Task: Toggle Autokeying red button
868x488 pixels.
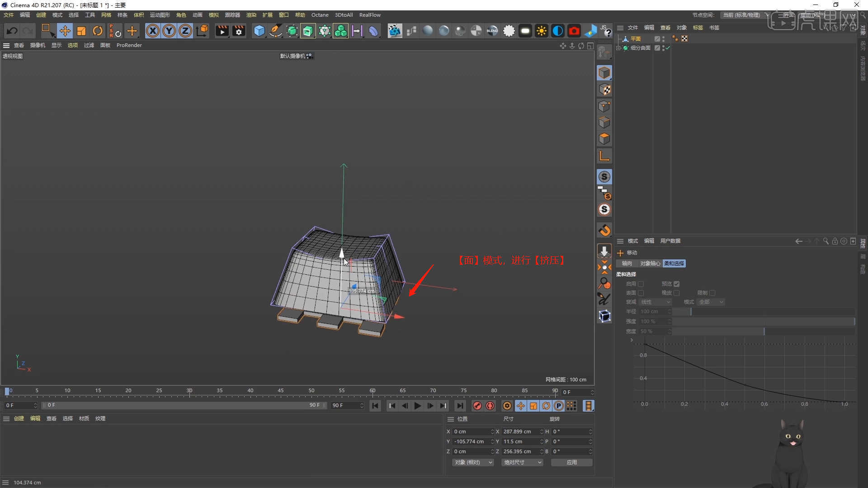Action: point(490,406)
